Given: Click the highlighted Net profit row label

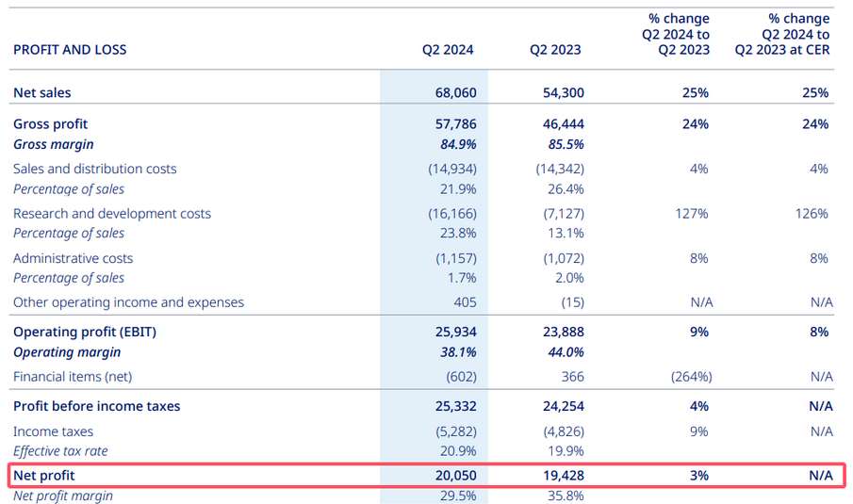Looking at the screenshot, I should click(x=43, y=476).
